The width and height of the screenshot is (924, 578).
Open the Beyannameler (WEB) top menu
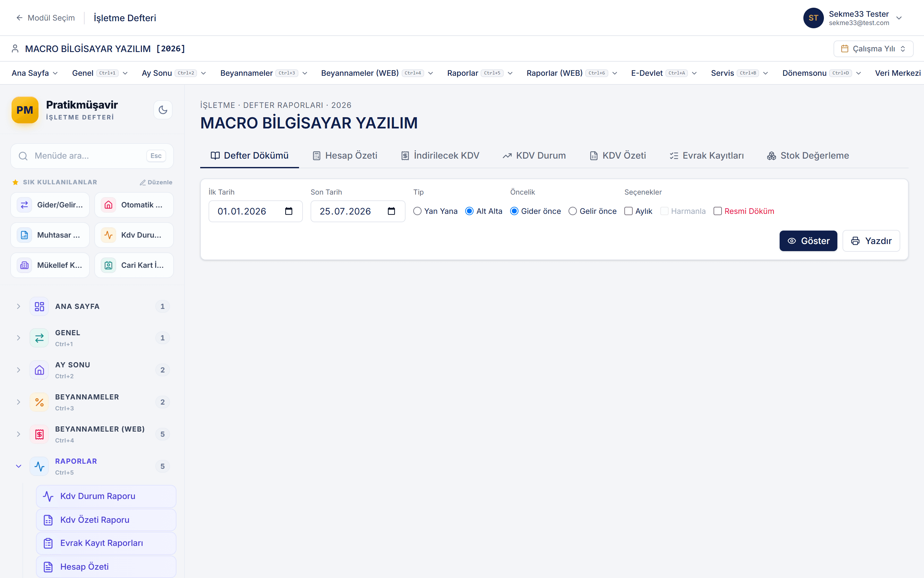pyautogui.click(x=377, y=73)
